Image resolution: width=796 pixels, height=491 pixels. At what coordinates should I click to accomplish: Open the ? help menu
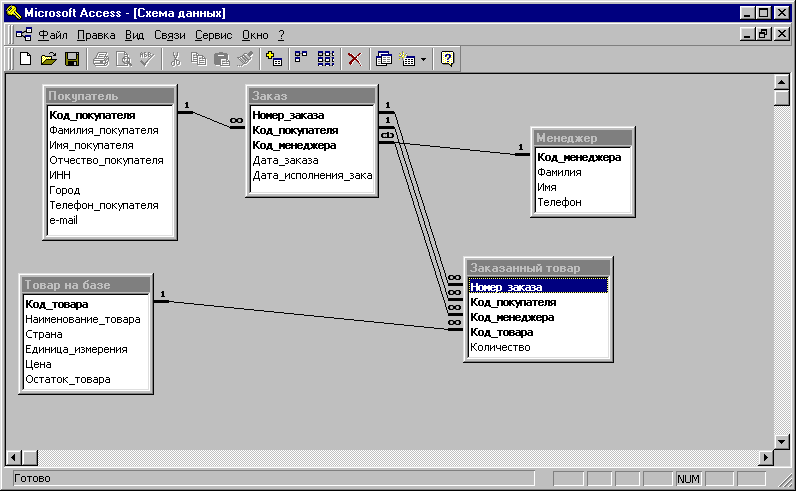281,35
